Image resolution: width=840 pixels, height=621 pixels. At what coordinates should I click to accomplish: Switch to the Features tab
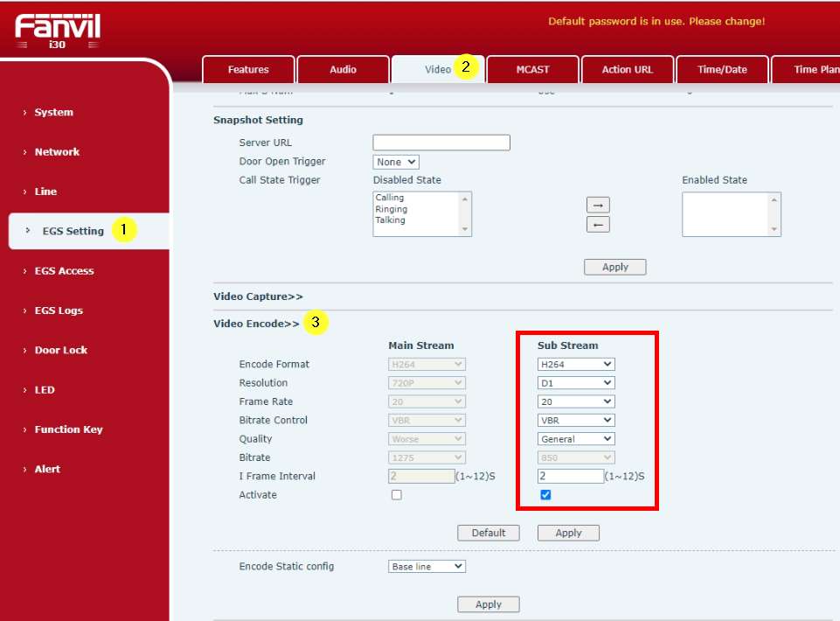(x=248, y=70)
